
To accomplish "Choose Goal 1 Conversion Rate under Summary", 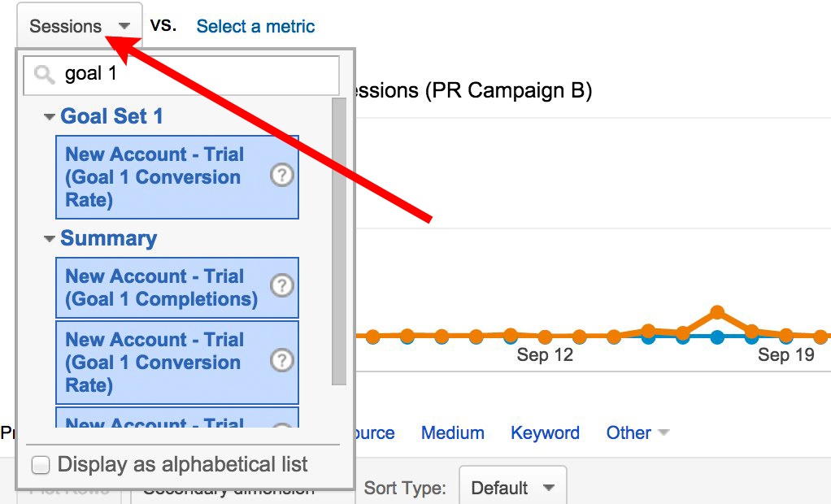I will (153, 363).
